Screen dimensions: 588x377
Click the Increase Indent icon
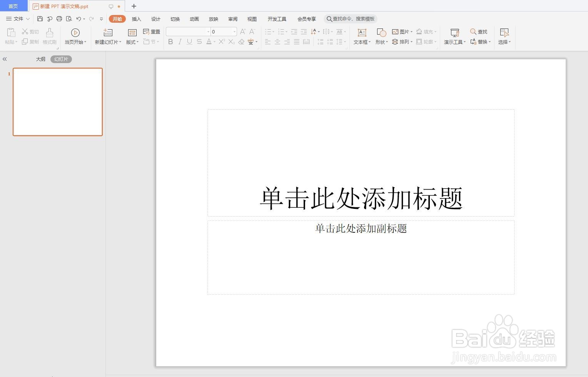304,32
